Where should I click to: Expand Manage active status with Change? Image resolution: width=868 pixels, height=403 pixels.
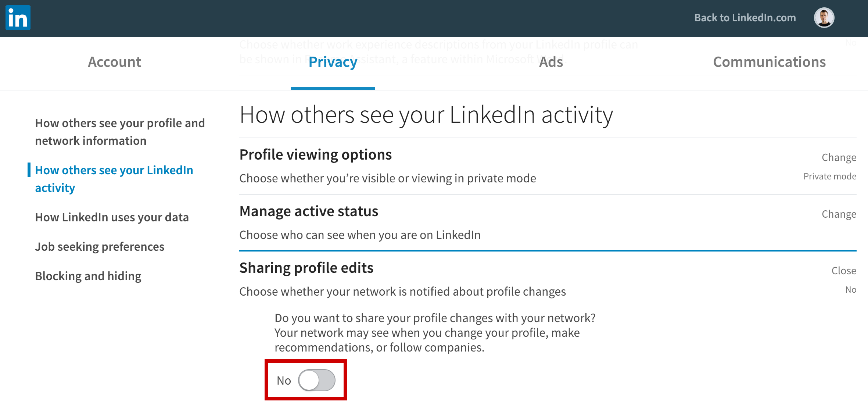839,214
